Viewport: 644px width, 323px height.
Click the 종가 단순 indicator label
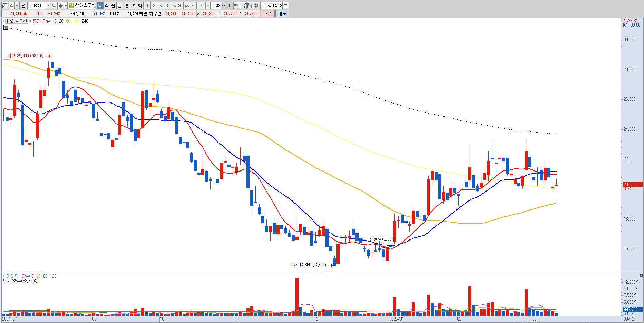coord(41,21)
